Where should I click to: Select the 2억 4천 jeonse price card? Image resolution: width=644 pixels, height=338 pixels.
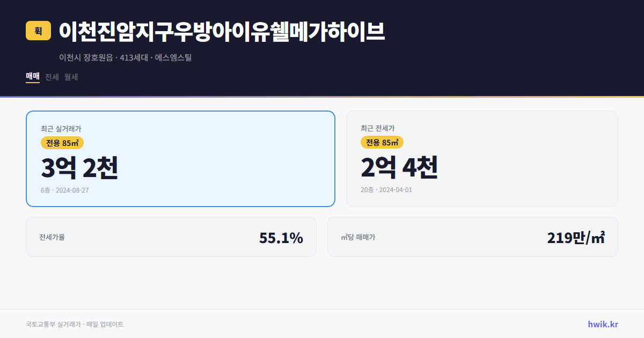pos(482,158)
